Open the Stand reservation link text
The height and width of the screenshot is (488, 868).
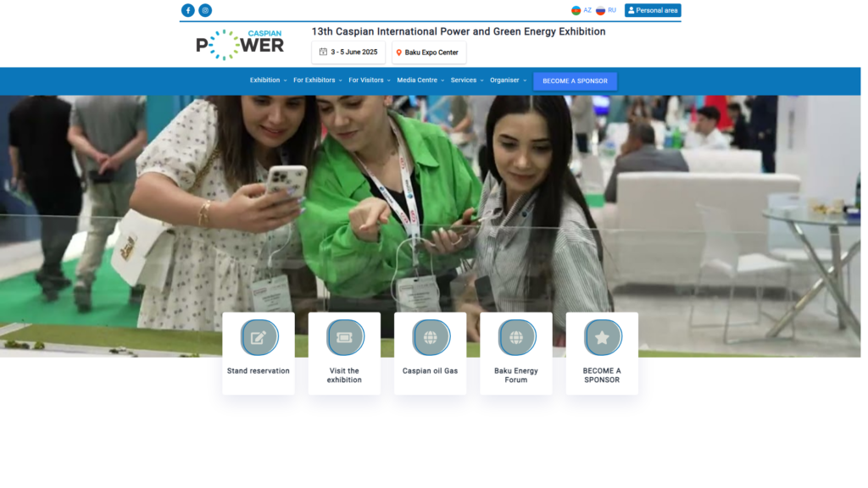point(259,371)
